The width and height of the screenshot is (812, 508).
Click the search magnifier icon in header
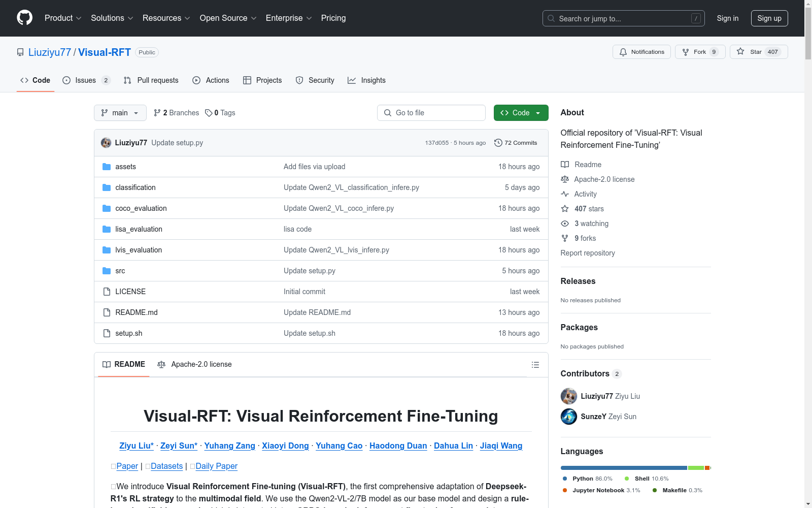point(551,18)
